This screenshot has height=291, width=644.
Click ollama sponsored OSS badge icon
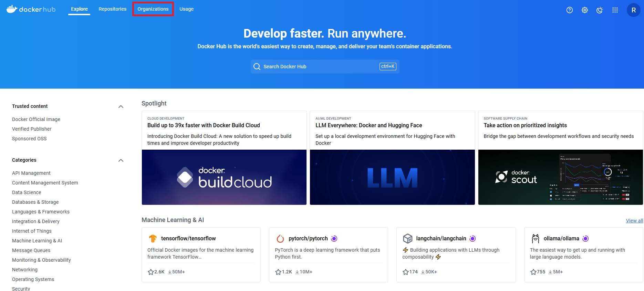pyautogui.click(x=585, y=239)
